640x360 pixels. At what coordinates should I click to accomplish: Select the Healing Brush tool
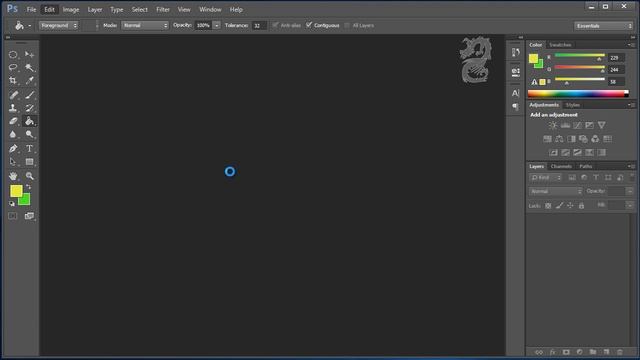(13, 95)
